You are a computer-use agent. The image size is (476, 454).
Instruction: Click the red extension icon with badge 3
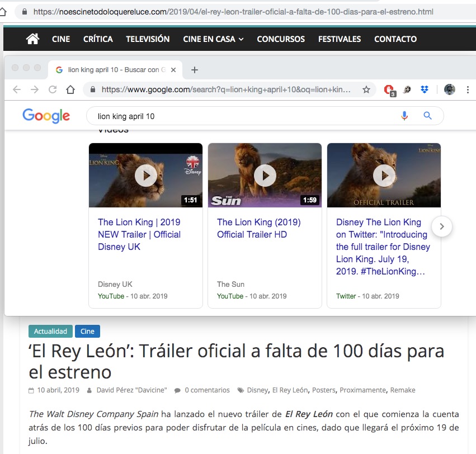(x=389, y=89)
